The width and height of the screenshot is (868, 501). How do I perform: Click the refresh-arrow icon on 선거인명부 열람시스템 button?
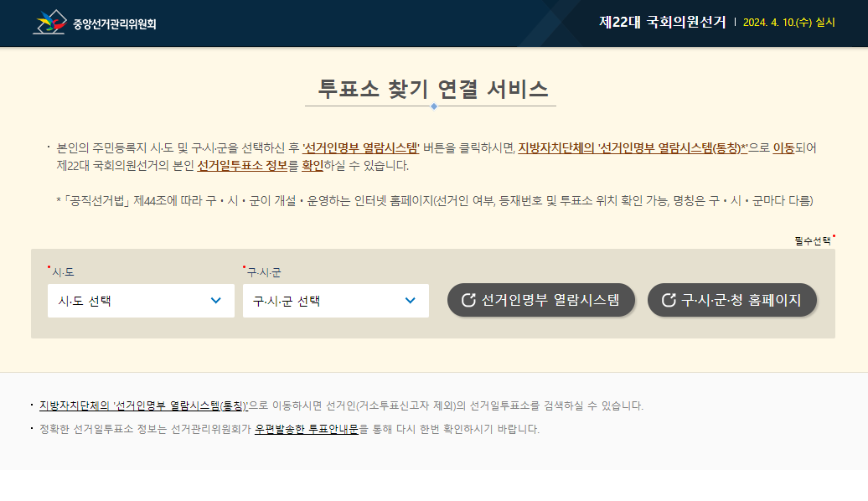pyautogui.click(x=468, y=300)
